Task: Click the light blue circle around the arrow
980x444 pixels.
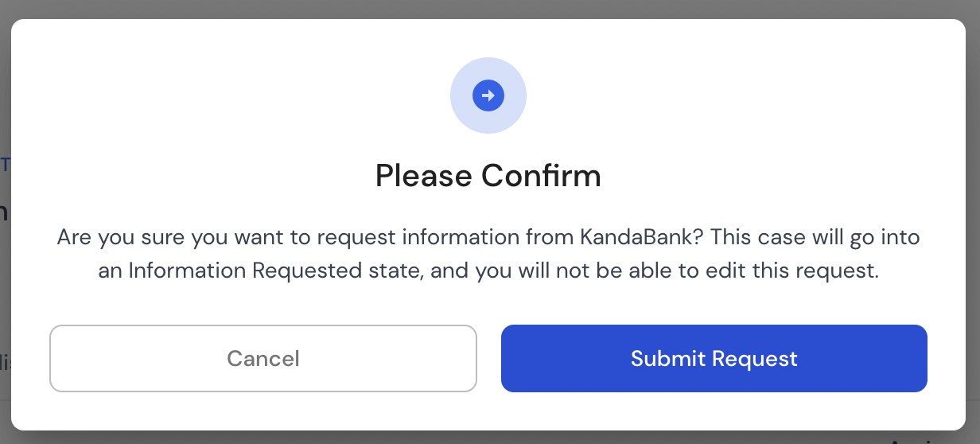Action: point(488,95)
